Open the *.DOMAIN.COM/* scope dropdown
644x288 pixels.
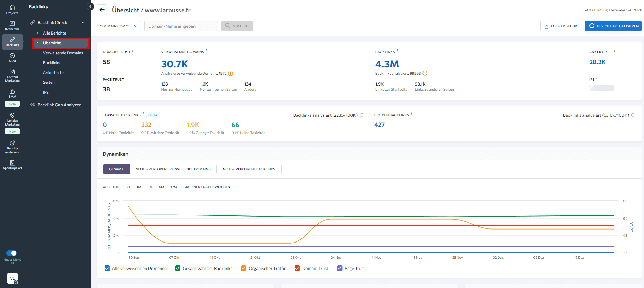(x=119, y=26)
